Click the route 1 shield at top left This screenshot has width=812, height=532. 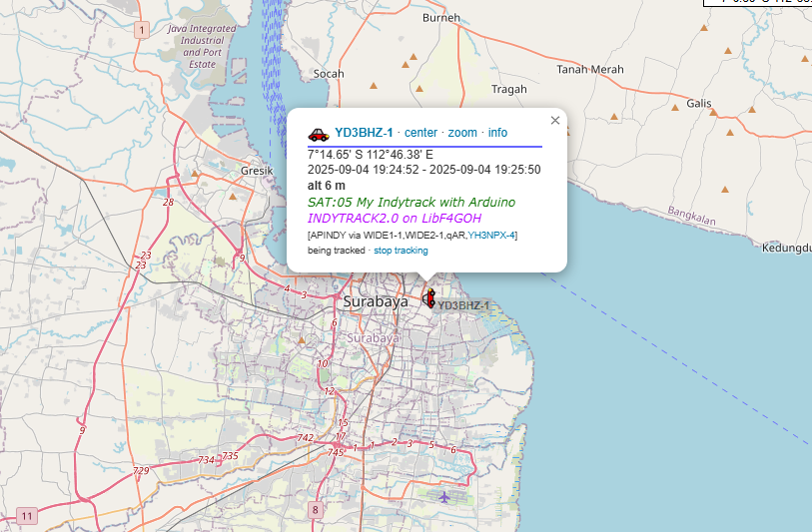[142, 31]
